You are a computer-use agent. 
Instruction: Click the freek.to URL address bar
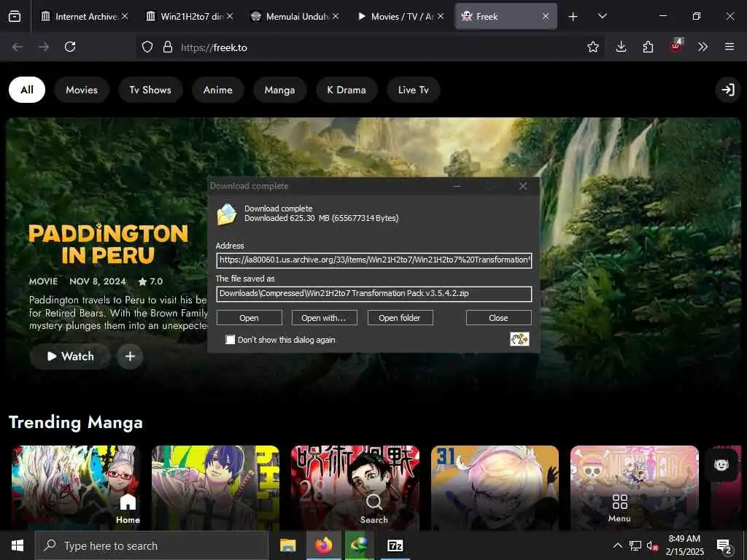tap(371, 47)
